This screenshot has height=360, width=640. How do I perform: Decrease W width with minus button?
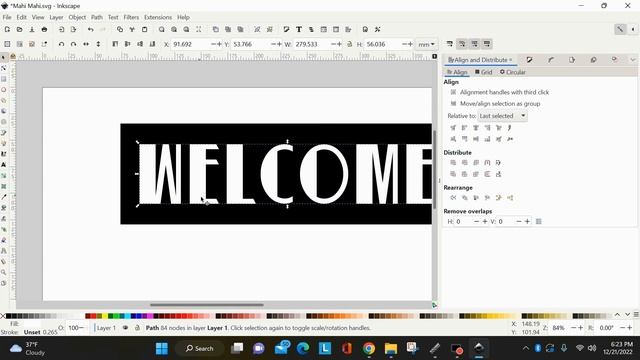point(333,44)
